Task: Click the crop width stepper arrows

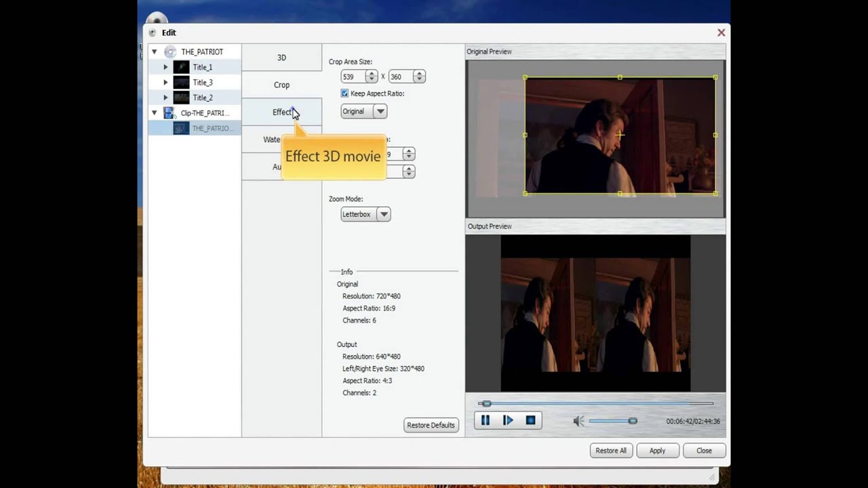Action: click(x=371, y=77)
